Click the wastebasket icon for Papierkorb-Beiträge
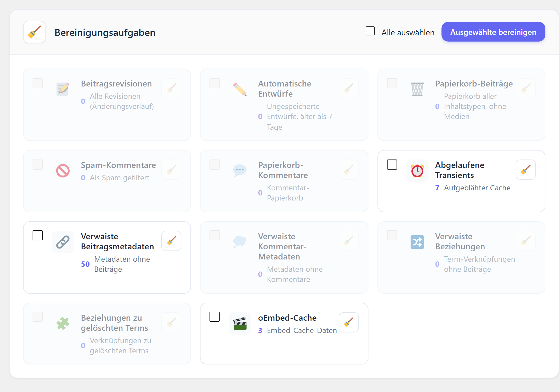 [x=417, y=89]
